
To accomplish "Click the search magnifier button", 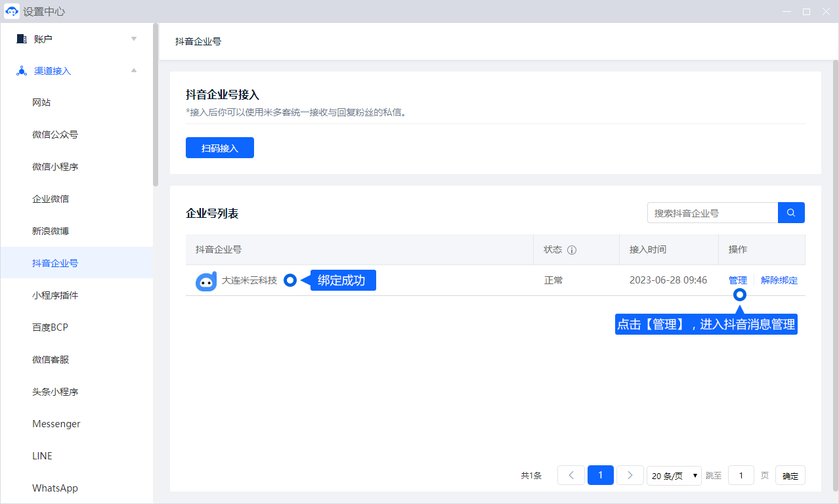I will tap(791, 213).
